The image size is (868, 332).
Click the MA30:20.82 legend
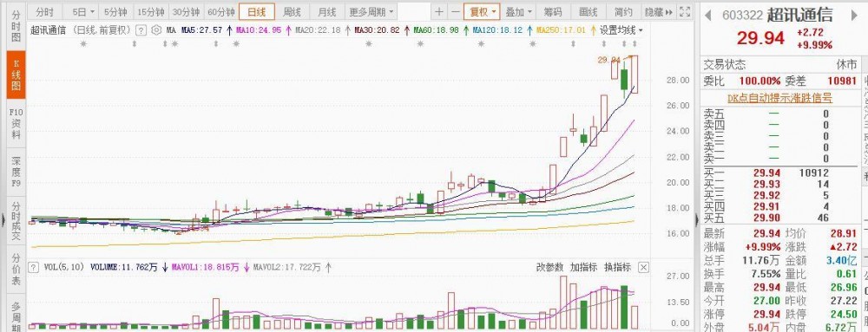377,30
